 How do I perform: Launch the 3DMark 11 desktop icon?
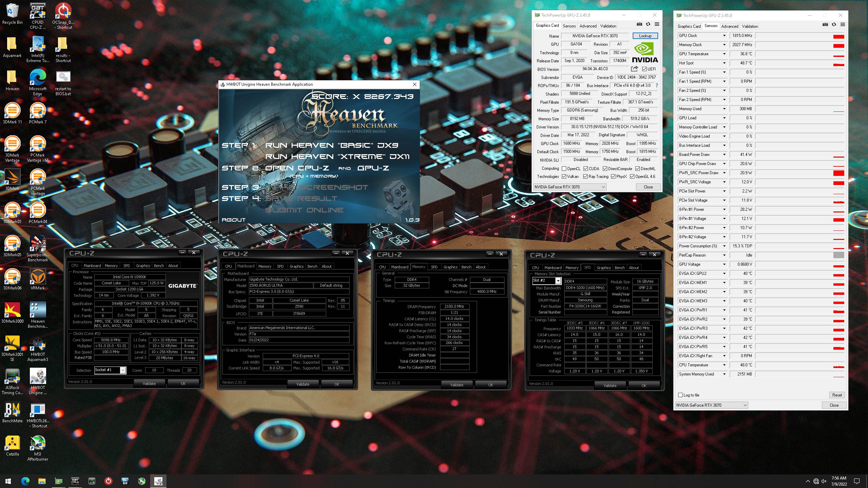12,114
